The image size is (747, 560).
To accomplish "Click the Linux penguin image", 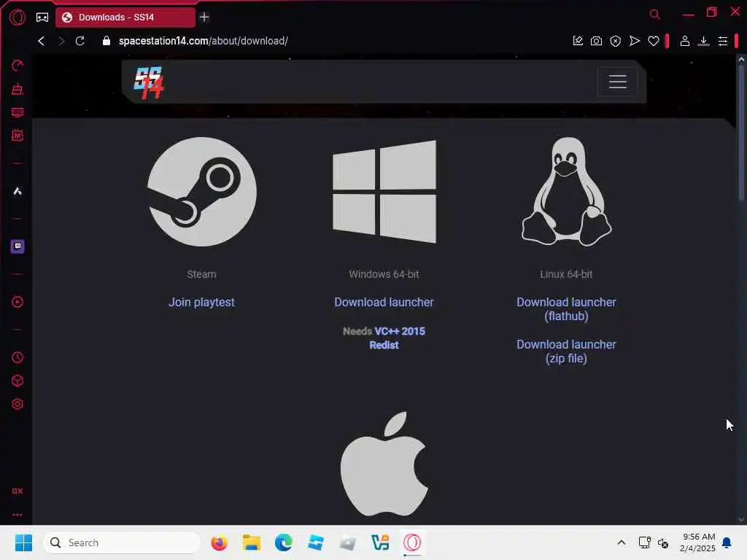I will click(x=566, y=192).
